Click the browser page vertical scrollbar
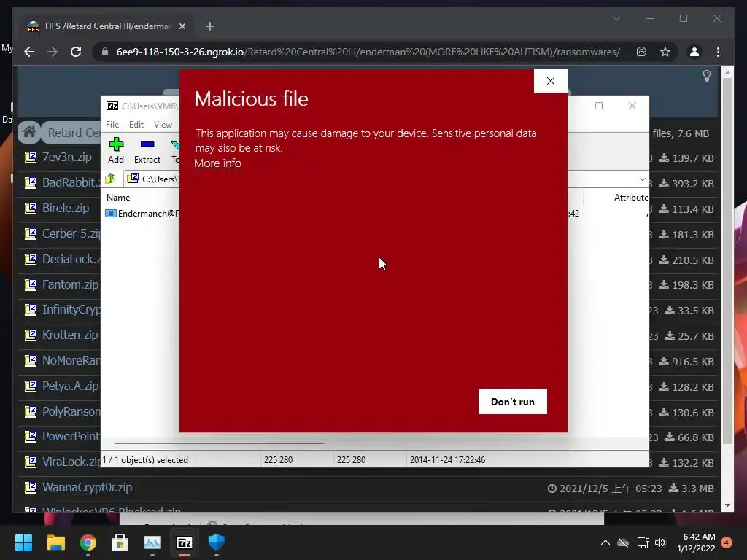747x560 pixels. 727,262
